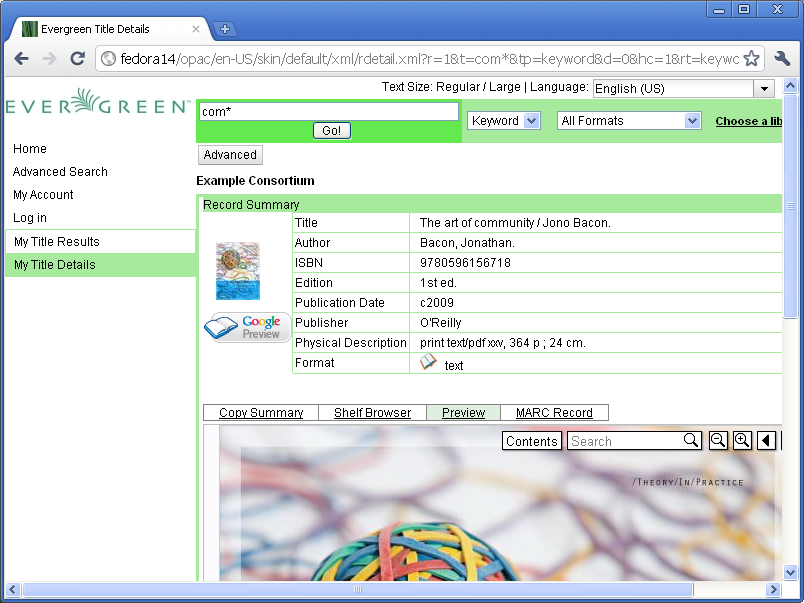Bookmark this page with star icon

click(x=751, y=58)
